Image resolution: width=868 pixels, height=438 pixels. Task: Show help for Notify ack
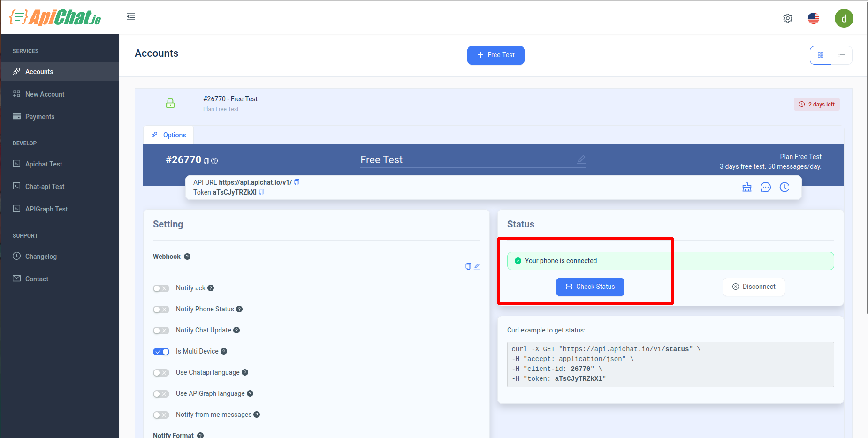[211, 288]
